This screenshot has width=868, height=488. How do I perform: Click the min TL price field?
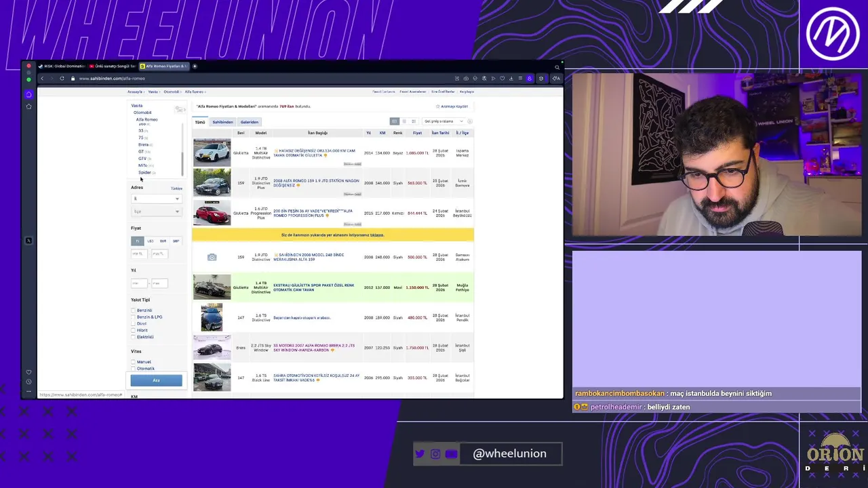click(x=138, y=253)
